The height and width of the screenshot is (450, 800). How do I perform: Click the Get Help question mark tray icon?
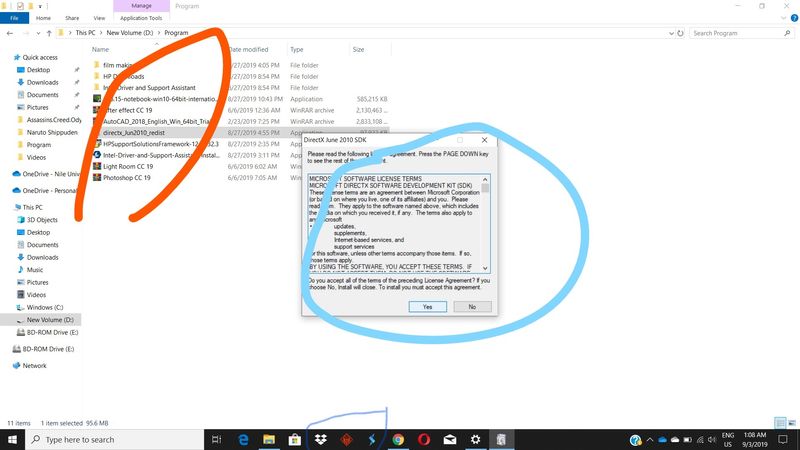pos(635,439)
